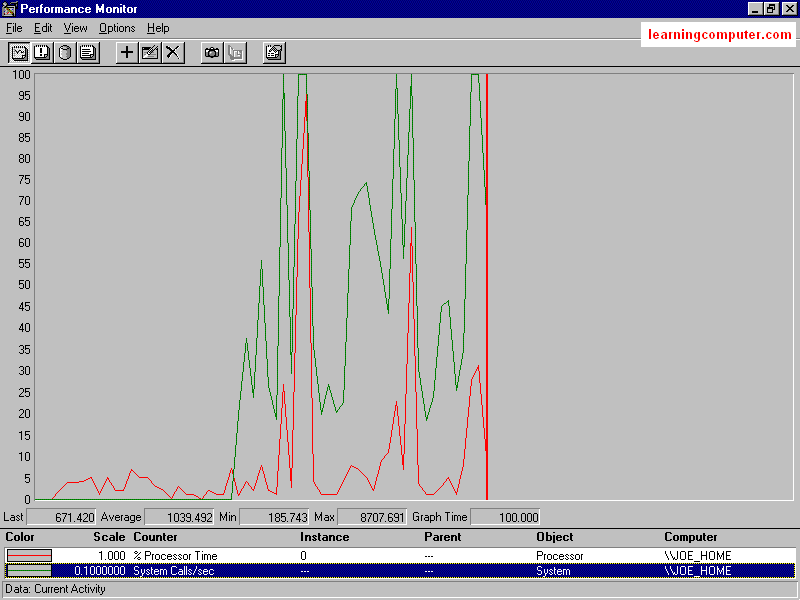Click scale value 0.1000000 in System row
This screenshot has height=600, width=800.
(x=99, y=570)
